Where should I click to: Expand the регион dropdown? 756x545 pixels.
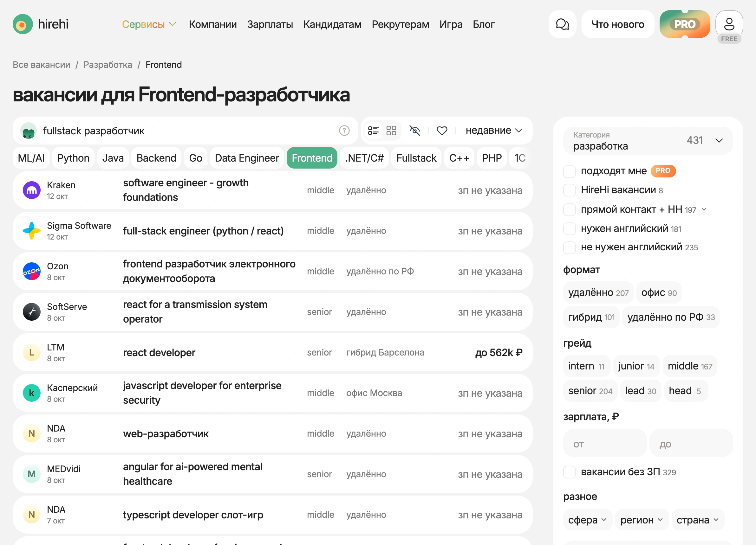coord(642,520)
